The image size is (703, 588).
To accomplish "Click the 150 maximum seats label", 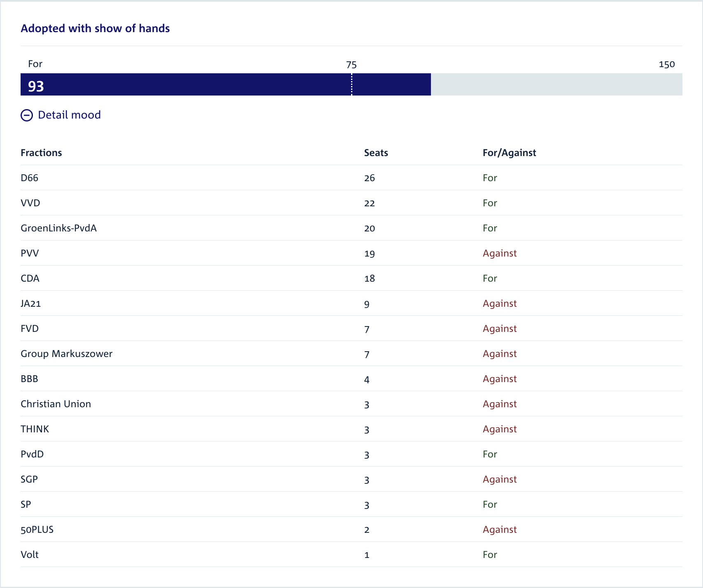I will pyautogui.click(x=667, y=64).
